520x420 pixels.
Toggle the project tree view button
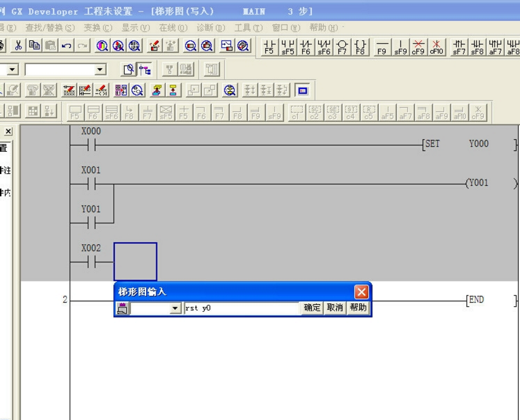145,69
